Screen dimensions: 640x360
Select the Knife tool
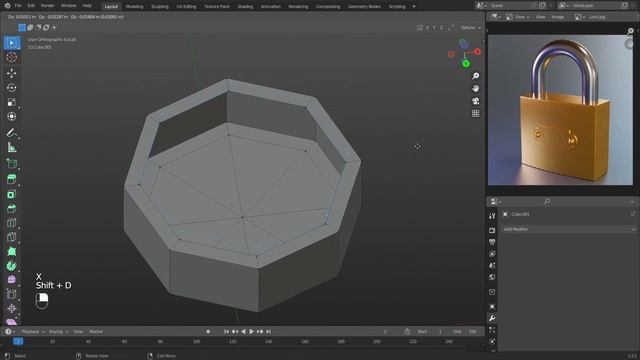(12, 237)
